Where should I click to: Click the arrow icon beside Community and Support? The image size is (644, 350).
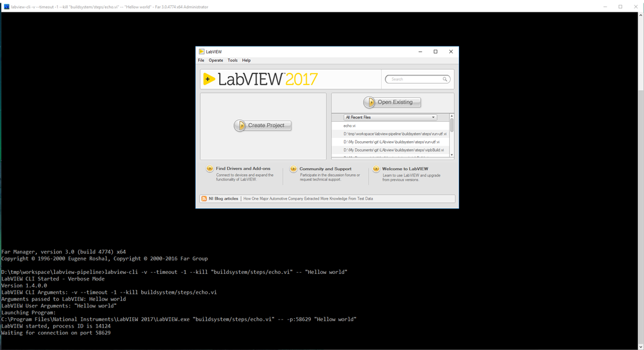pos(293,169)
